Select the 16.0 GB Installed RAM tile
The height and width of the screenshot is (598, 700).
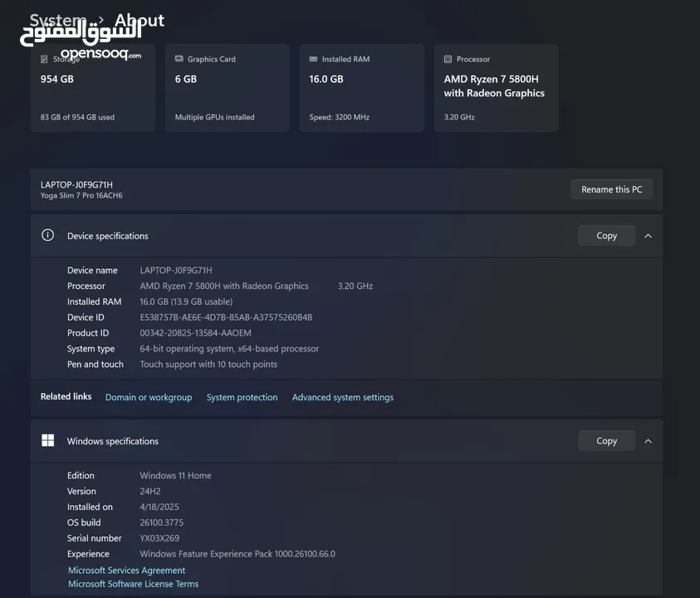362,87
